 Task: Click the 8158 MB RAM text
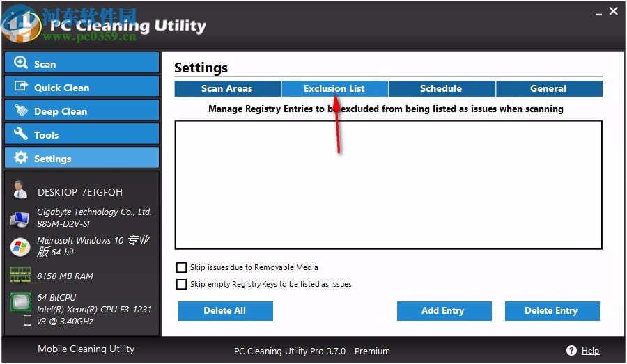pos(65,276)
